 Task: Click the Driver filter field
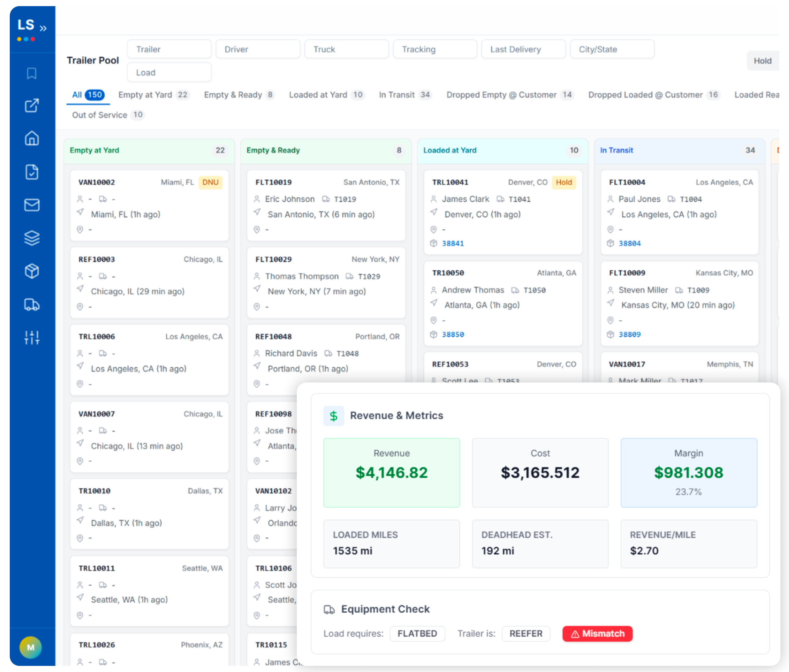click(258, 49)
